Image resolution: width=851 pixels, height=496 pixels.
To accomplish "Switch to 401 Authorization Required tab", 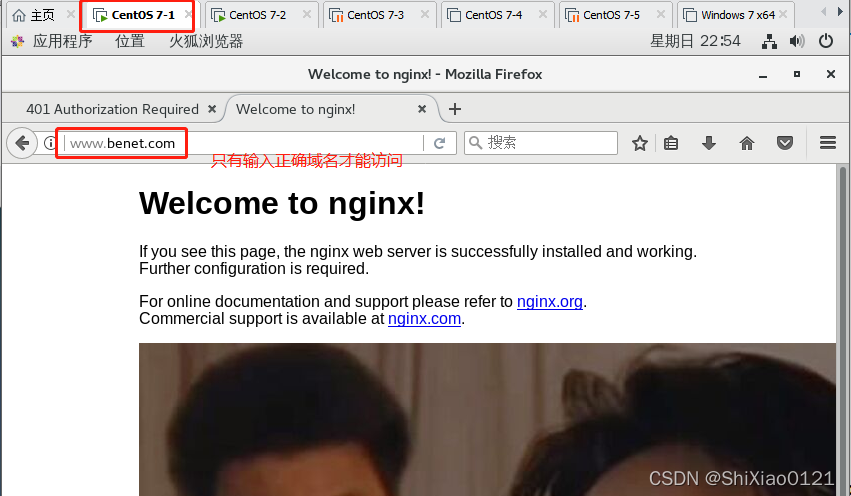I will 112,109.
